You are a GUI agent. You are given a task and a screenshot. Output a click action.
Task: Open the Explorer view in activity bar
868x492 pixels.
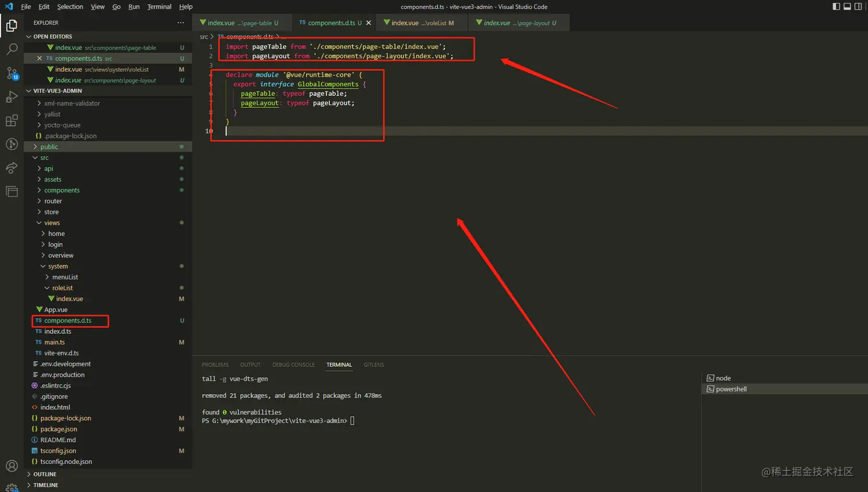(x=11, y=25)
